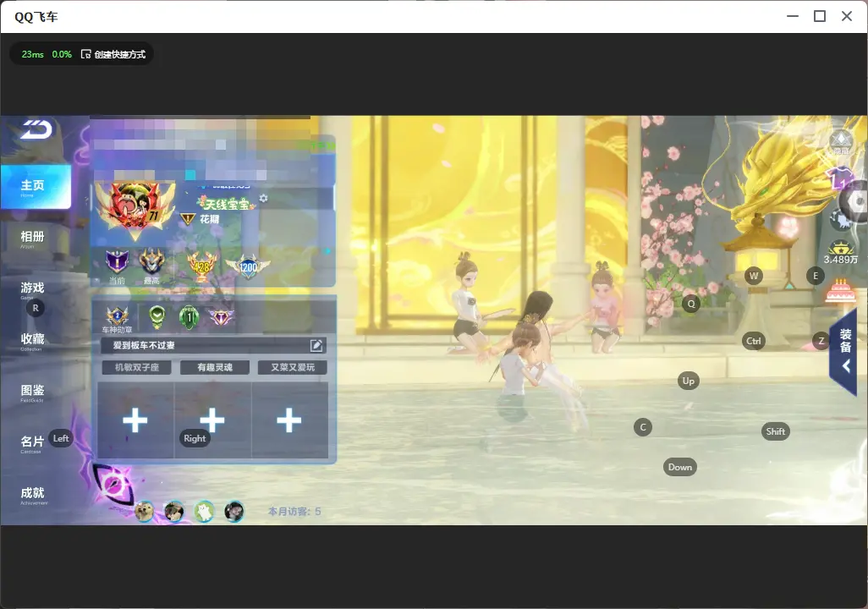Tap the Z key overlay button
This screenshot has width=868, height=609.
821,341
